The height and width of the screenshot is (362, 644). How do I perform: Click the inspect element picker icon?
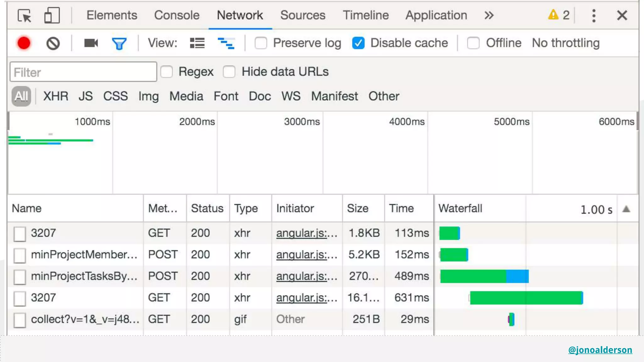pyautogui.click(x=25, y=15)
